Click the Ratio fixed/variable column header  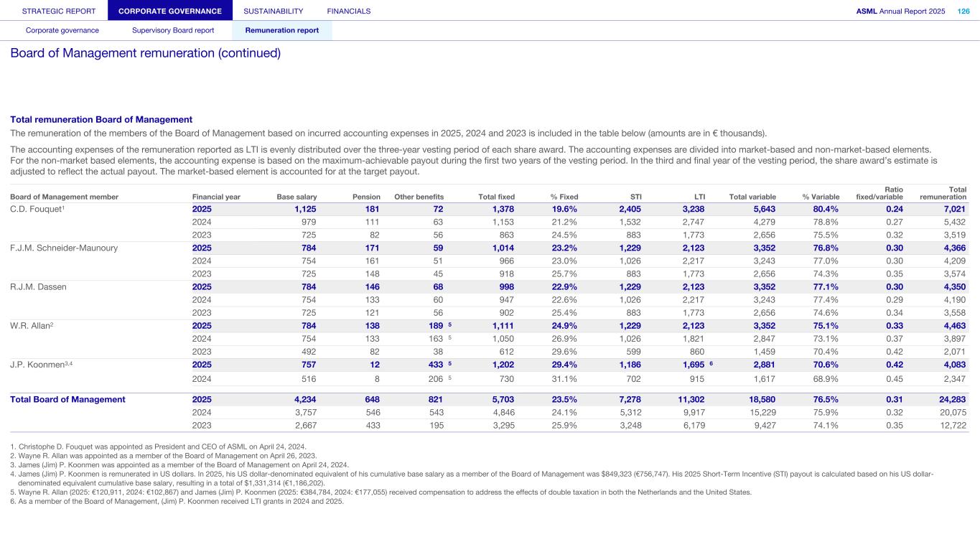(x=879, y=193)
